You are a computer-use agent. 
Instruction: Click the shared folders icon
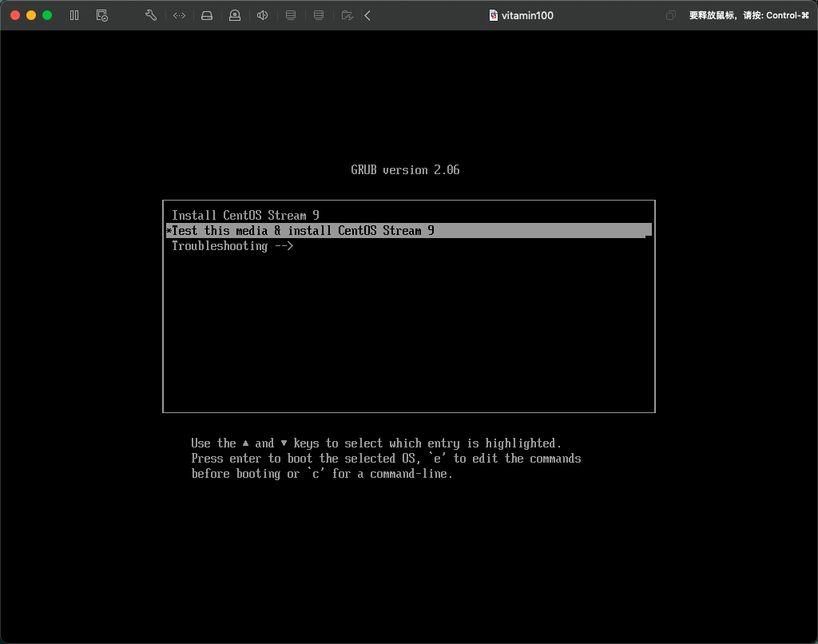347,16
